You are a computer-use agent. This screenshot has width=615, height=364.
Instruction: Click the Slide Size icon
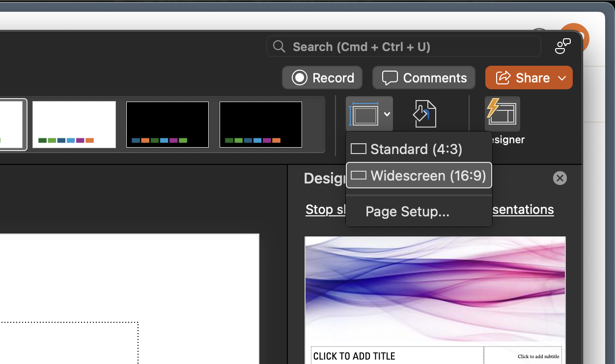pos(363,114)
